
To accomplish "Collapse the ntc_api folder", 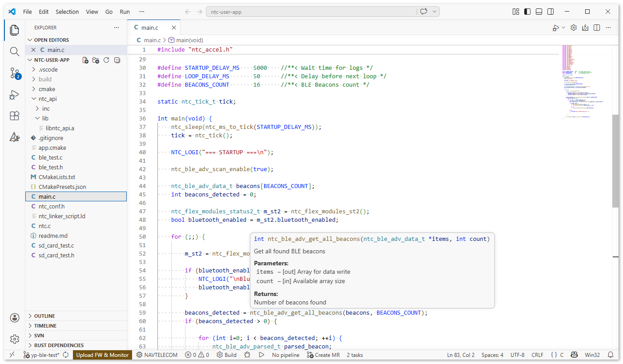I will [x=47, y=99].
